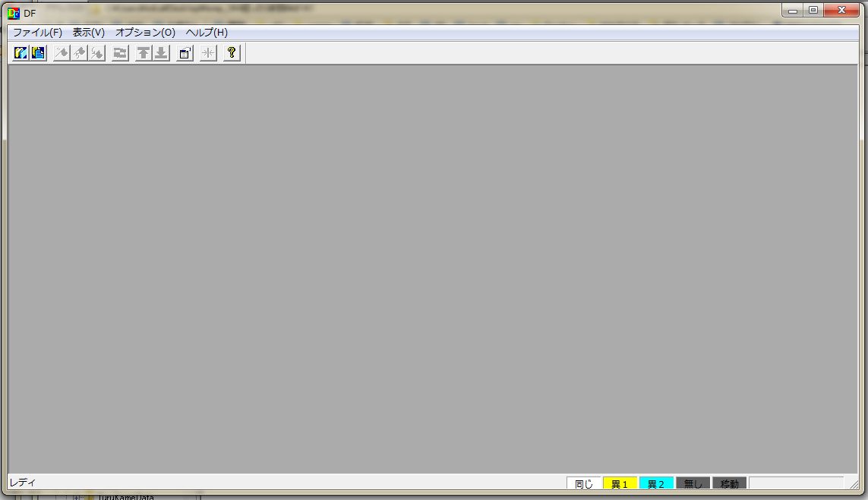Viewport: 868px width, 500px height.
Task: Jump to bottom using the down-arrow icon
Action: tap(160, 52)
